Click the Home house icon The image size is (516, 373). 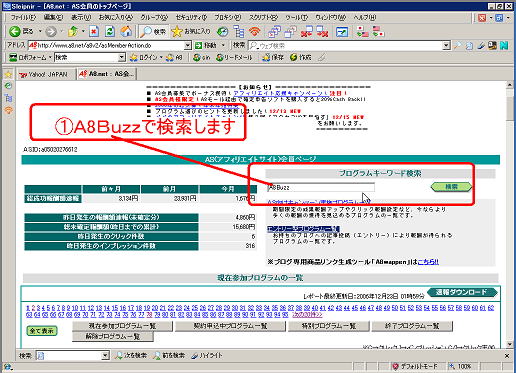pyautogui.click(x=126, y=32)
